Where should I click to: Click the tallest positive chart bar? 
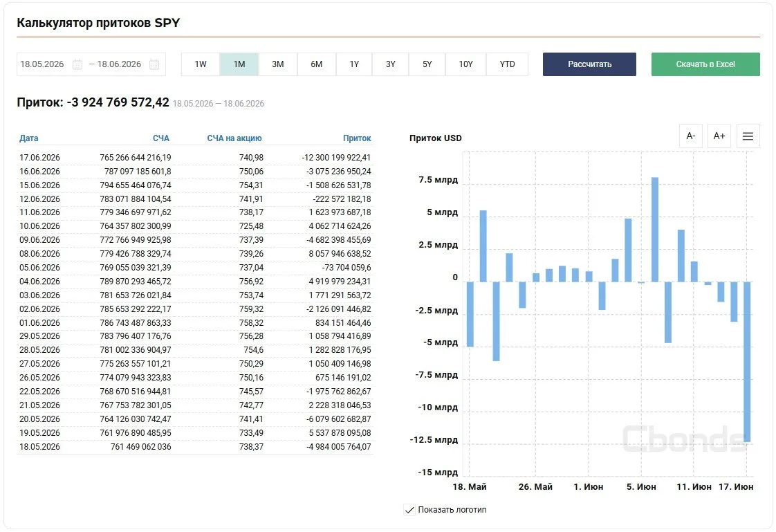coord(655,230)
